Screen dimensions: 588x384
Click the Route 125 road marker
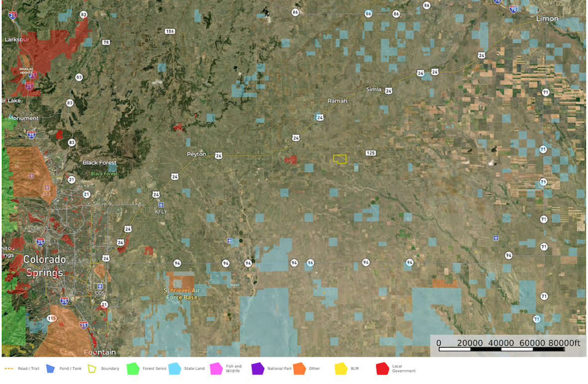click(x=370, y=153)
